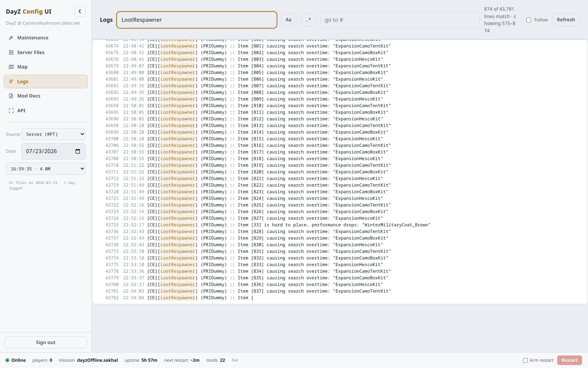The width and height of the screenshot is (588, 368).
Task: Click the 'players 0' status entry
Action: [x=42, y=360]
